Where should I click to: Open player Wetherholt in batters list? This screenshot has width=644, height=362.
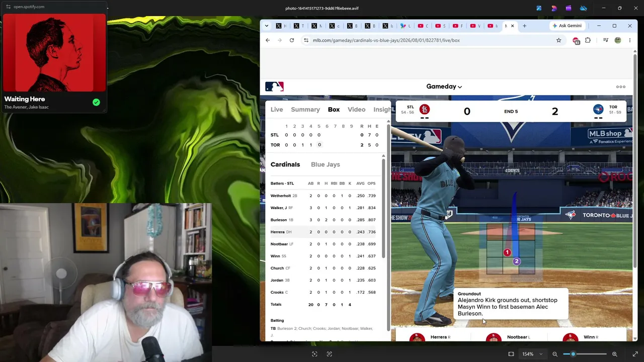coord(281,196)
